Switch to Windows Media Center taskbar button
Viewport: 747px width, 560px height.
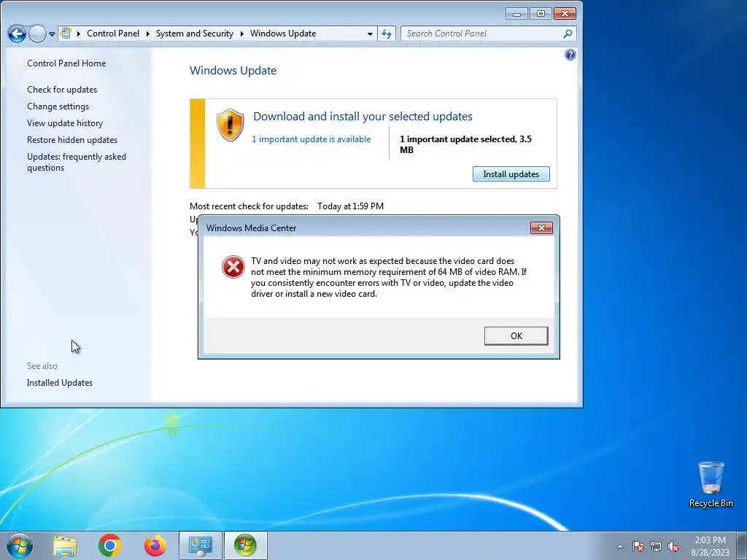[x=245, y=545]
